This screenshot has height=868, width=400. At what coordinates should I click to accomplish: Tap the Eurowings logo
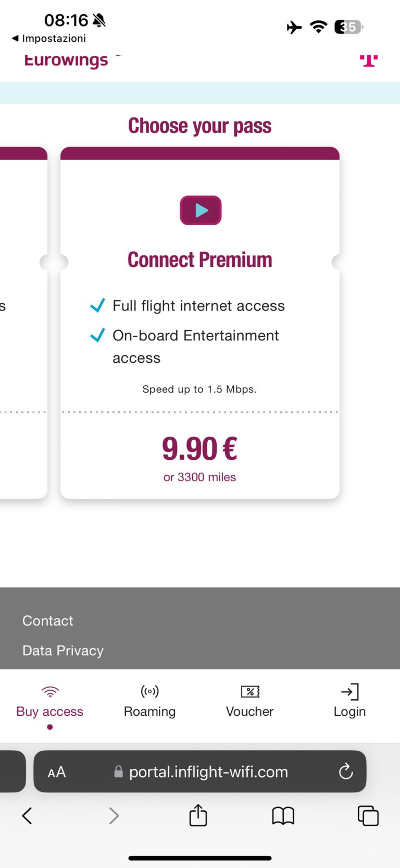(x=66, y=60)
